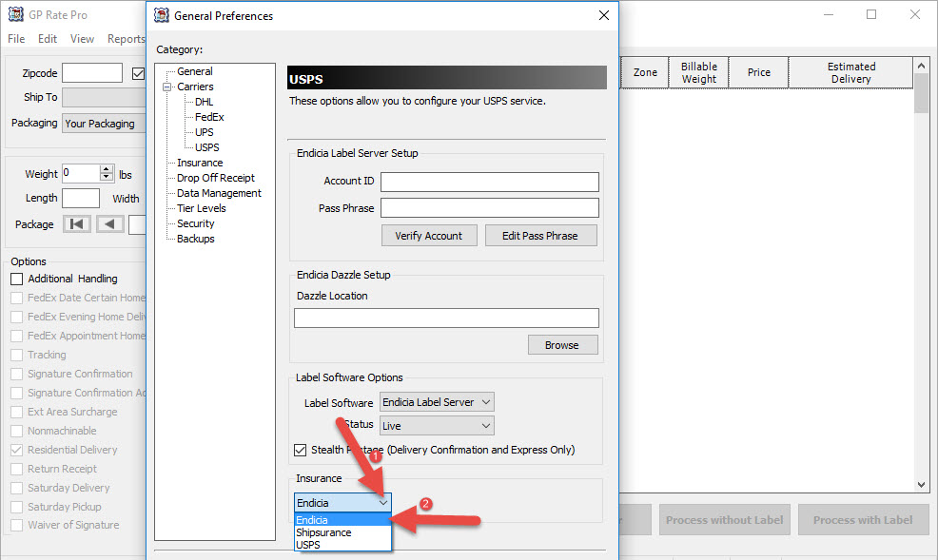The image size is (938, 560).
Task: Click Browse button for Dazzle Location
Action: click(x=562, y=345)
